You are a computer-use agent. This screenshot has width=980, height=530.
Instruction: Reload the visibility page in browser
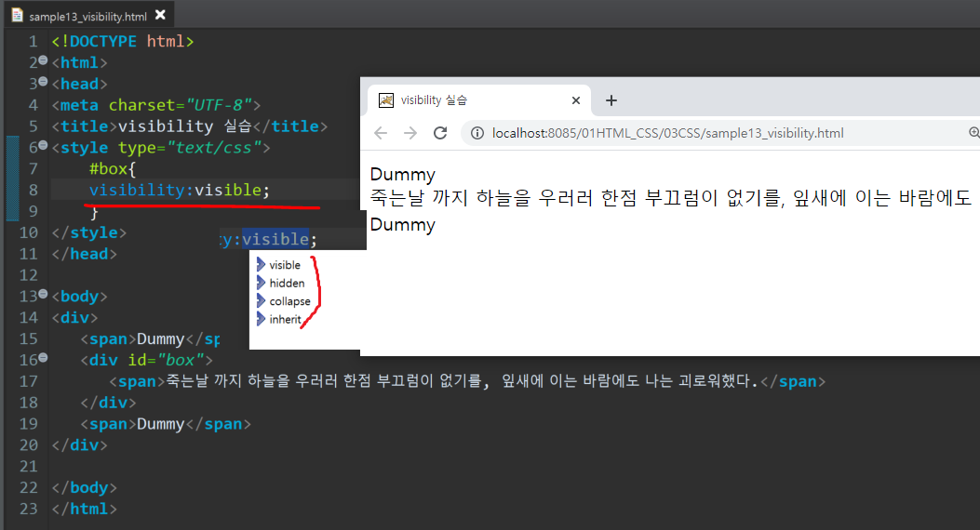coord(440,133)
